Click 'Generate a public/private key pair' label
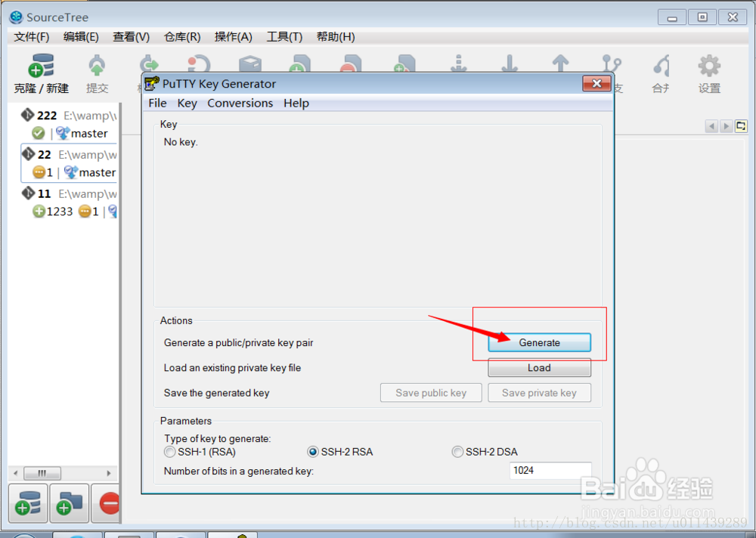 pos(239,343)
